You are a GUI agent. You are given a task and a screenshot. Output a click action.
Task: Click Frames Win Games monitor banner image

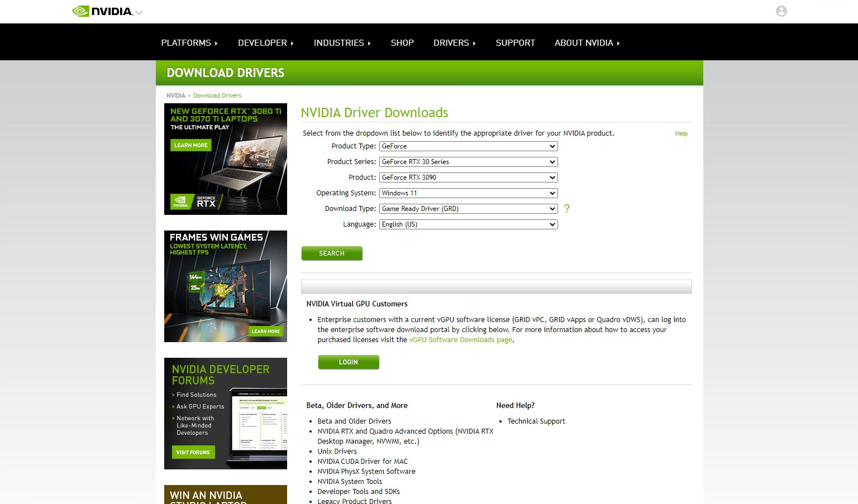(x=226, y=286)
